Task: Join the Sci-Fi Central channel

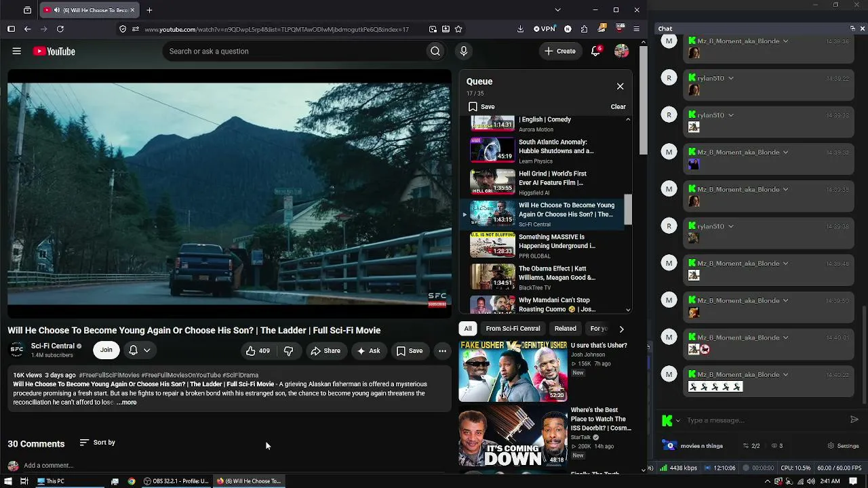Action: click(x=106, y=350)
